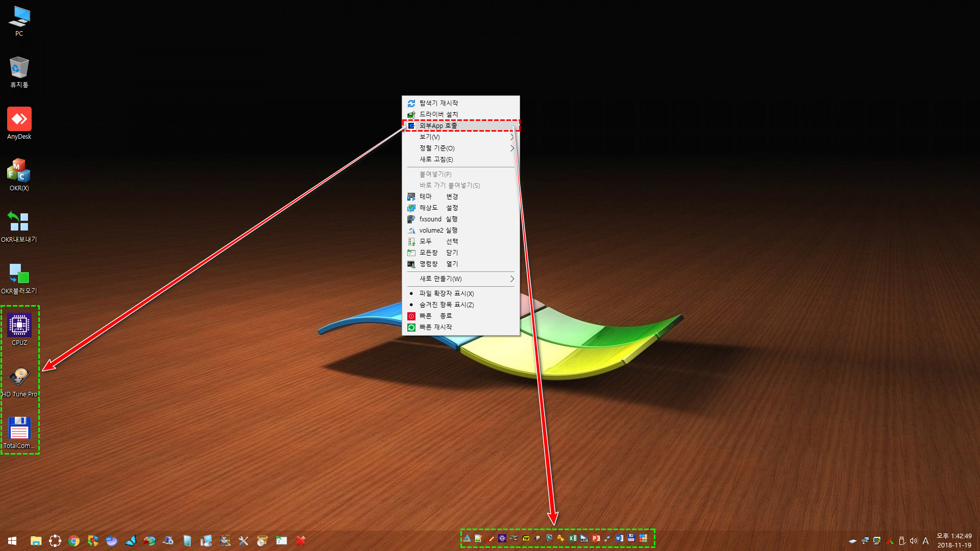
Task: Open the CPU-Z purple chip icon in taskbar toolbar
Action: coord(502,538)
